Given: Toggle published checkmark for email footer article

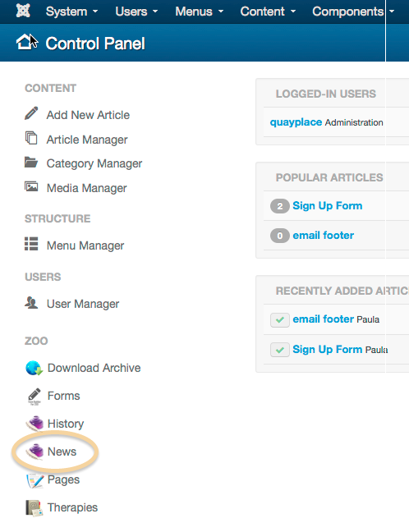Looking at the screenshot, I should point(280,319).
